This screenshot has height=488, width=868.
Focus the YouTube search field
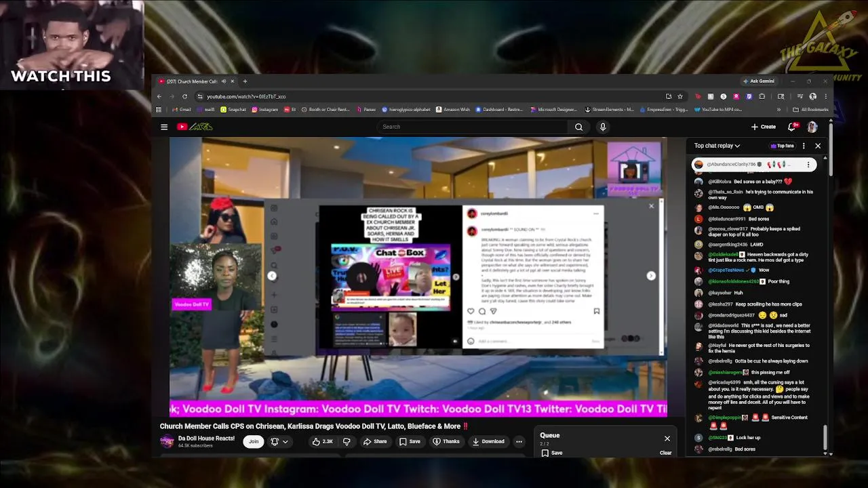click(473, 127)
